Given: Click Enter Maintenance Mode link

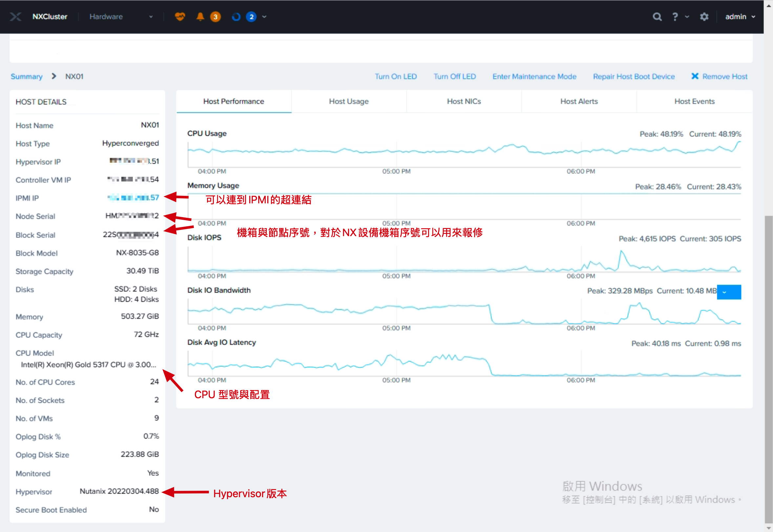Looking at the screenshot, I should pyautogui.click(x=534, y=76).
